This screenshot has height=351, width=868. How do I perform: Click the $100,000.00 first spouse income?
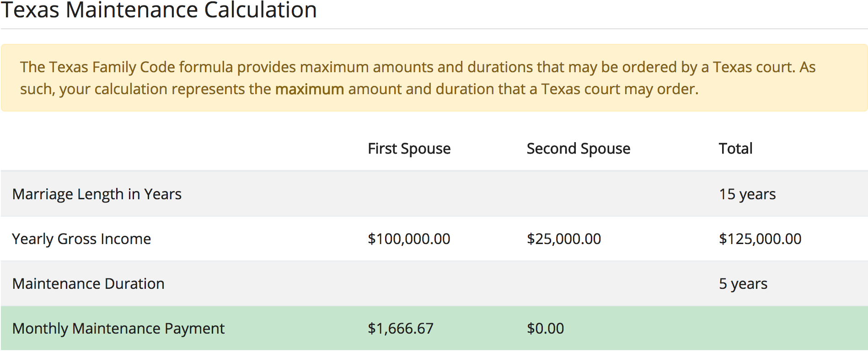click(x=409, y=239)
